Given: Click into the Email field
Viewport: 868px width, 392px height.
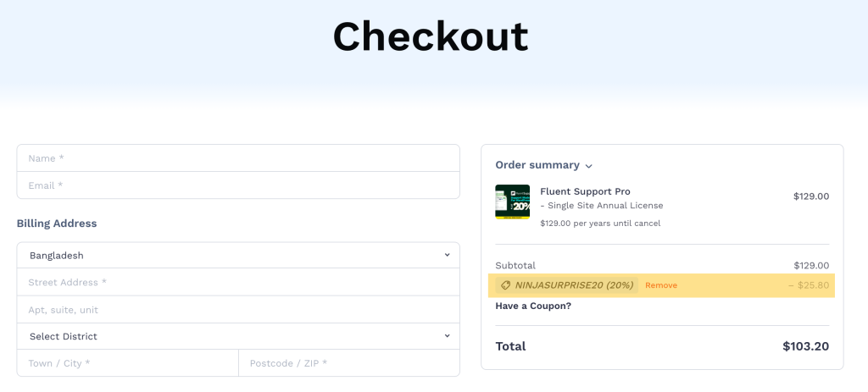Looking at the screenshot, I should [238, 185].
